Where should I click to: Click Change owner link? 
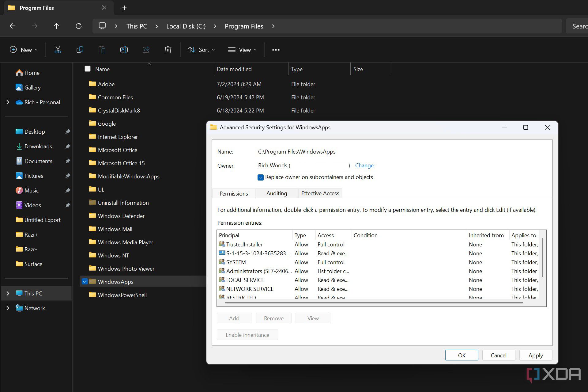click(x=364, y=165)
